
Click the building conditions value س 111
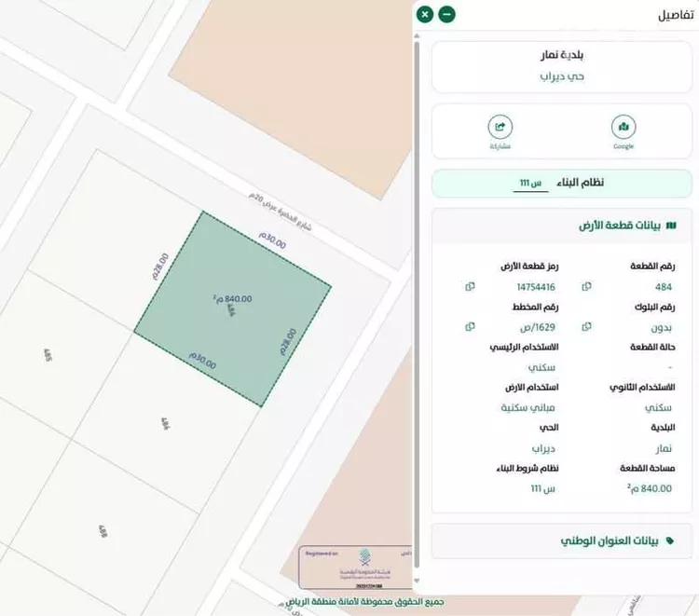[542, 488]
